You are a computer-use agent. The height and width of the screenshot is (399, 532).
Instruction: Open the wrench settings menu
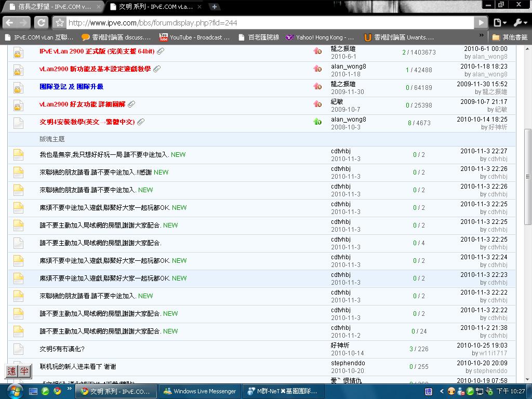click(520, 23)
